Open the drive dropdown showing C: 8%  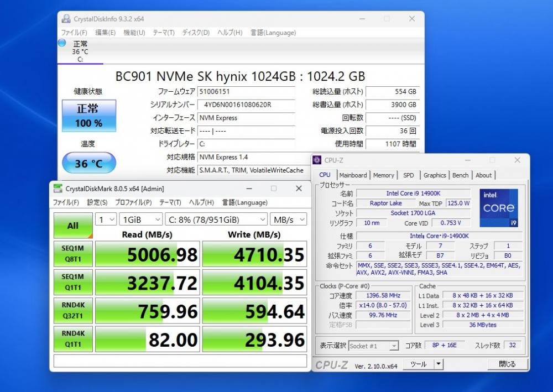coord(216,219)
